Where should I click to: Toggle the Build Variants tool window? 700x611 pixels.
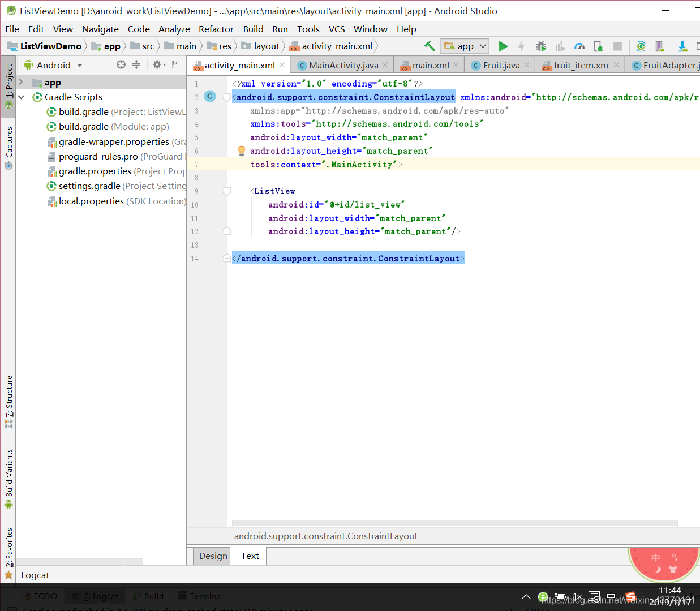pos(8,479)
